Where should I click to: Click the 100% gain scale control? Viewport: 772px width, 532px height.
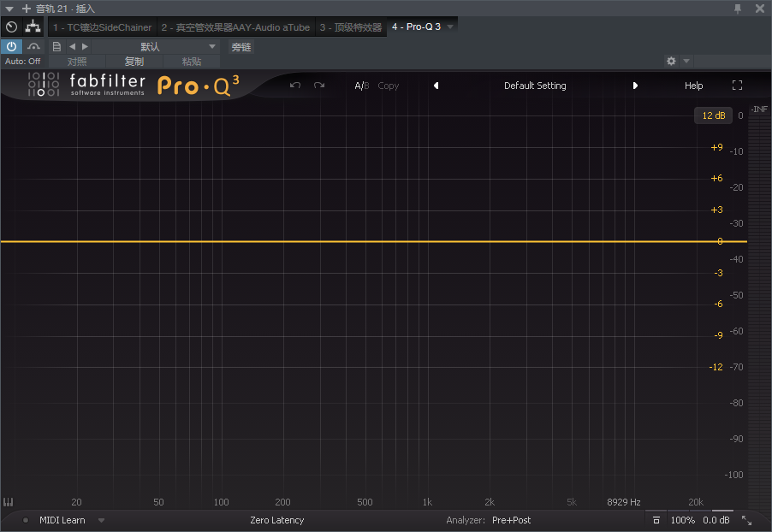coord(682,520)
